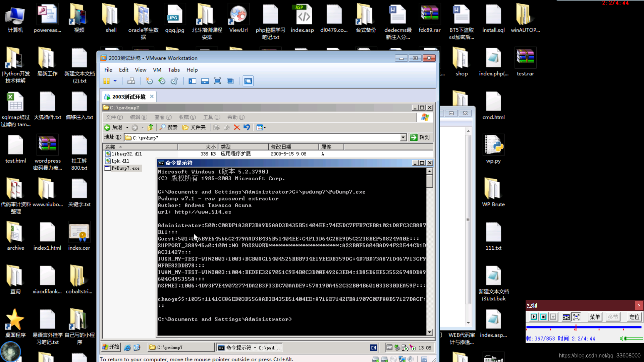Viewport: 644px width, 362px height.
Task: Open the snapshot manager icon
Action: (x=174, y=81)
